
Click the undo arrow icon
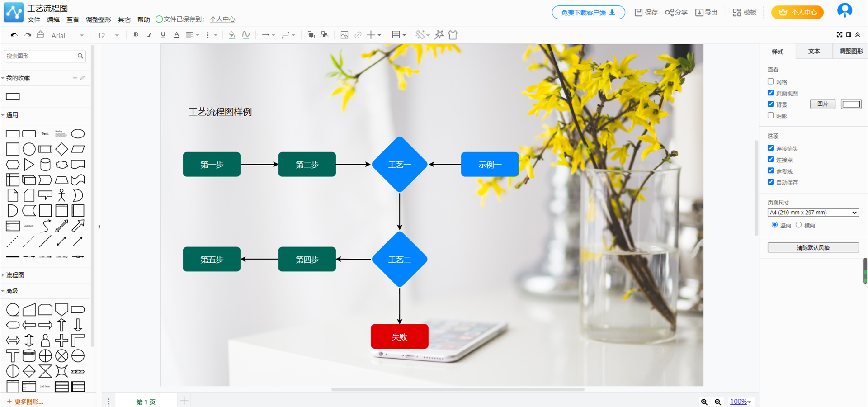[x=14, y=35]
